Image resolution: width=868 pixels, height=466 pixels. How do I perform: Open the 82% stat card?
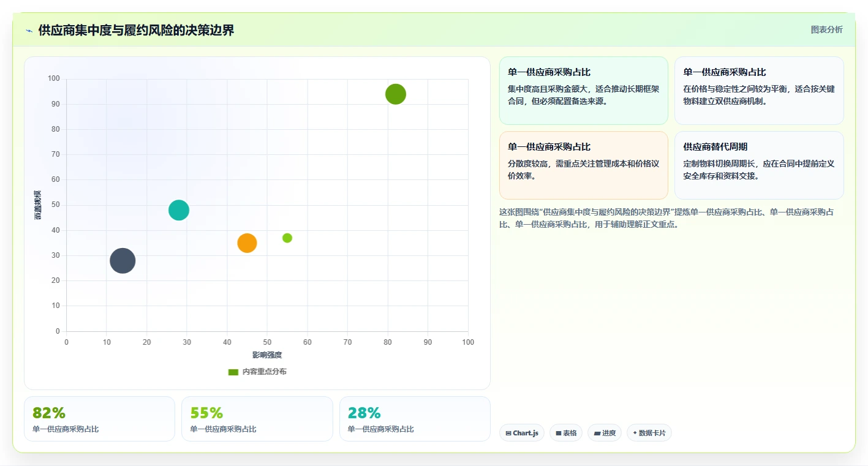99,419
